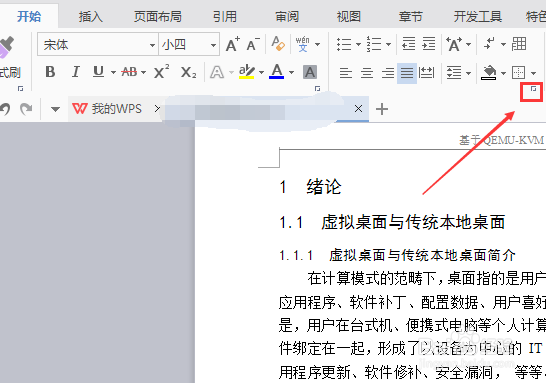
Task: Toggle justify alignment
Action: click(x=407, y=73)
